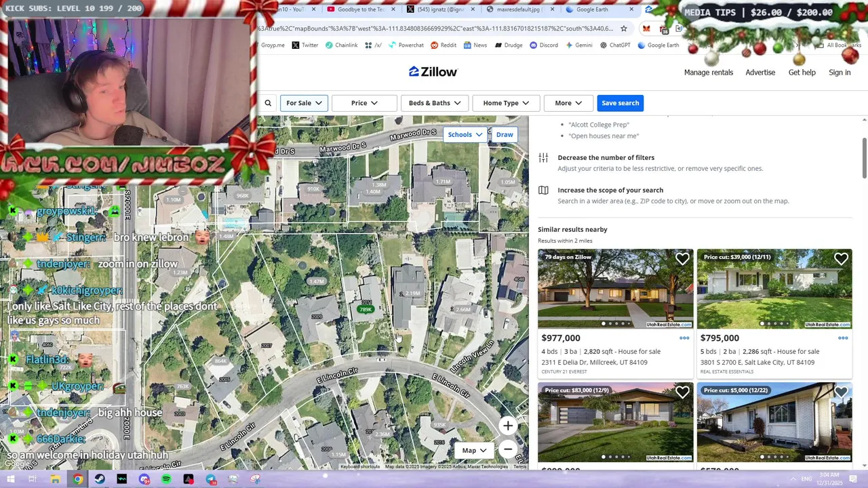Open the Powerchat bookmark
868x488 pixels.
pyautogui.click(x=406, y=45)
